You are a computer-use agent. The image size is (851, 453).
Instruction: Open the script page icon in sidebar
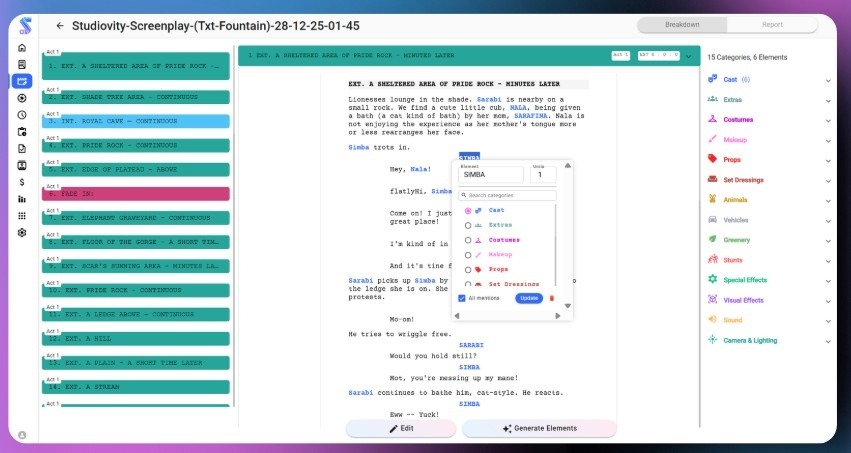(x=22, y=65)
